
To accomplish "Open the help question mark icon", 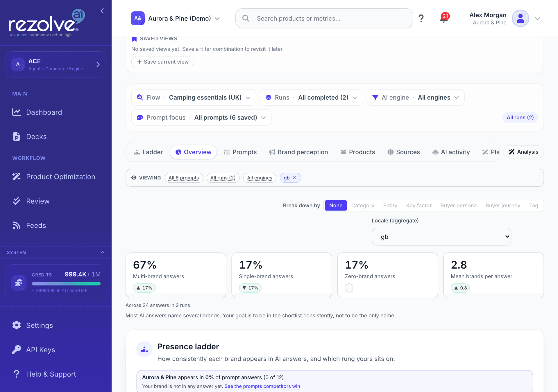I will 421,18.
